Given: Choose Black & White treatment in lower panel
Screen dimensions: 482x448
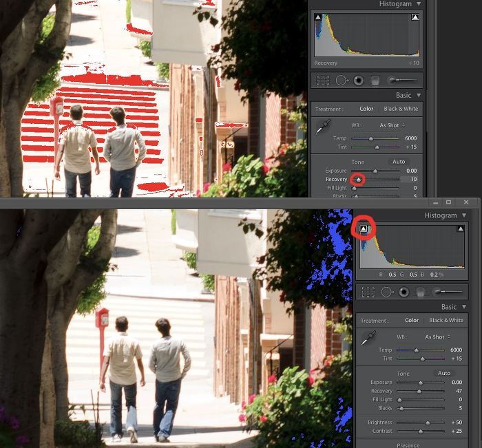Looking at the screenshot, I should point(446,320).
